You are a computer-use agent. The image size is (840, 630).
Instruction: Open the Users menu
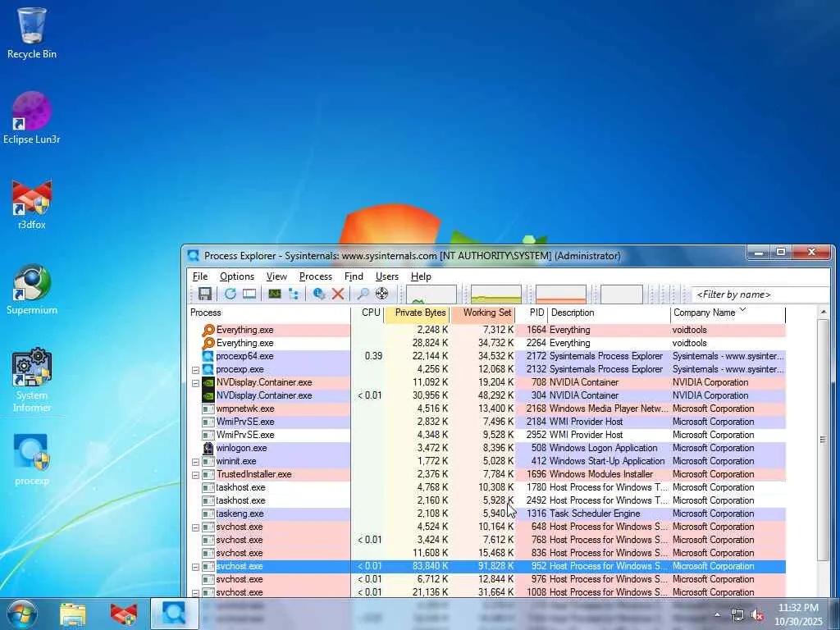[x=387, y=276]
